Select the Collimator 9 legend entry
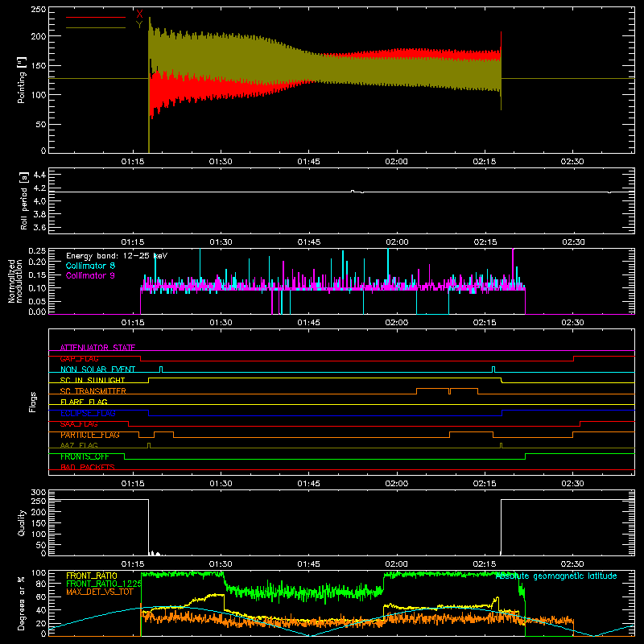This screenshot has width=644, height=644. coord(90,275)
